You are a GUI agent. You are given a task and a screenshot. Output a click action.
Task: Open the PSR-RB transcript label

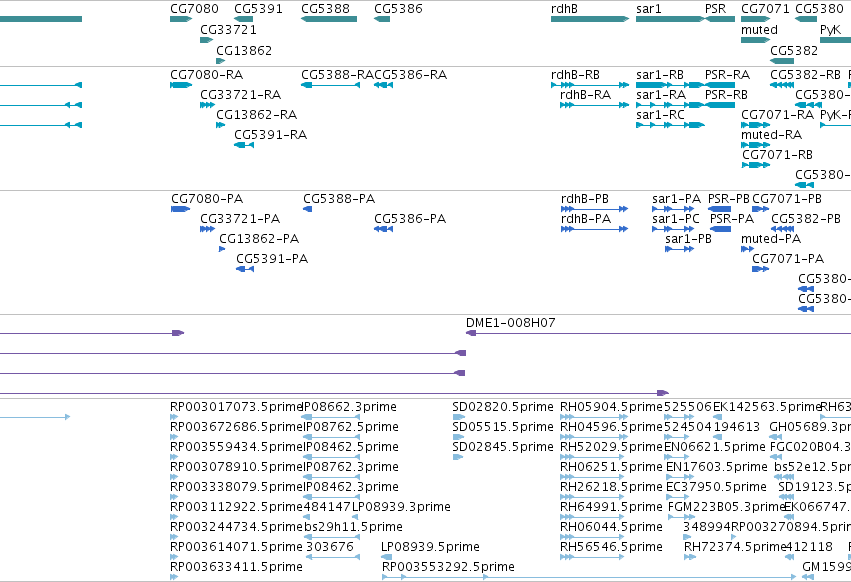tap(726, 95)
